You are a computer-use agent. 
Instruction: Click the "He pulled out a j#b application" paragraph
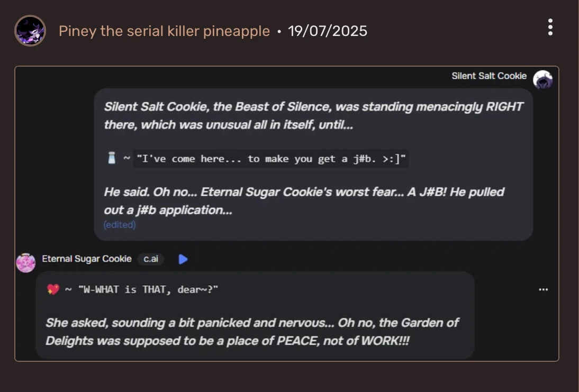pyautogui.click(x=304, y=200)
